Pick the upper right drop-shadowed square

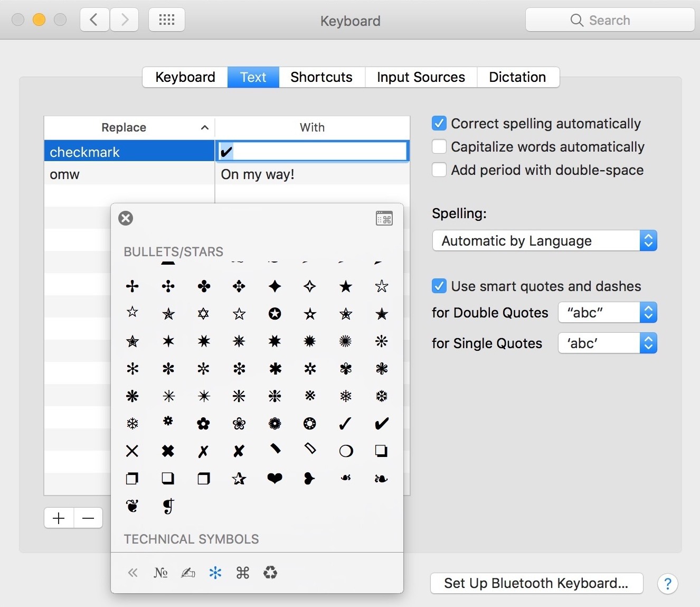click(x=133, y=478)
